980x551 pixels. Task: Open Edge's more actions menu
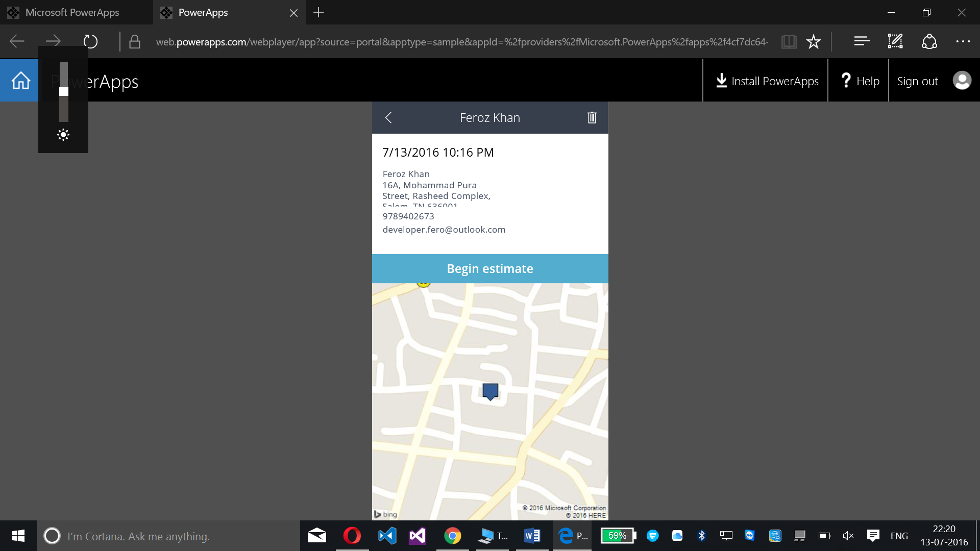[963, 41]
